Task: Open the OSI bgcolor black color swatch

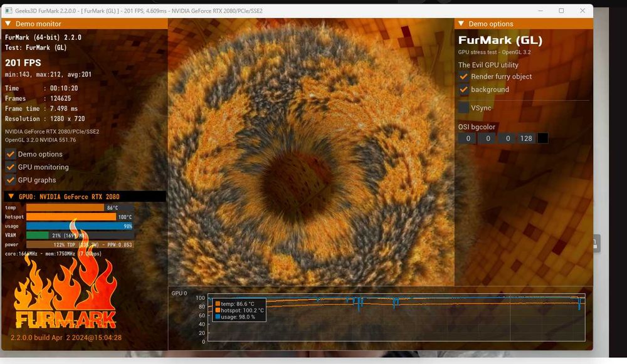Action: point(542,138)
